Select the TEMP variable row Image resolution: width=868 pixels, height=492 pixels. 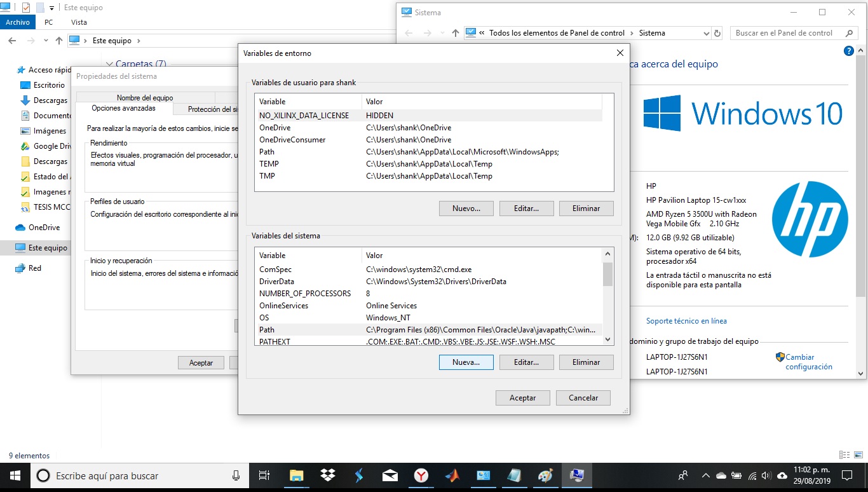[x=381, y=163]
